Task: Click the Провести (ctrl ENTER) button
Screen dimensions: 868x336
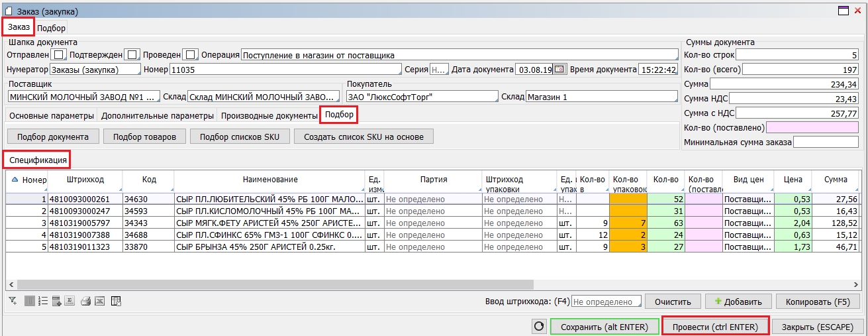Action: pyautogui.click(x=715, y=327)
